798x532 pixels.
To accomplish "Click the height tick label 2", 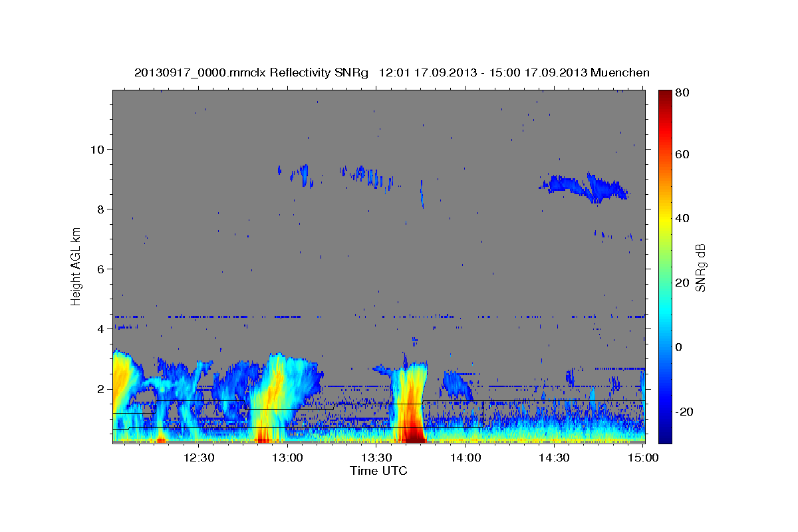I will (x=100, y=388).
